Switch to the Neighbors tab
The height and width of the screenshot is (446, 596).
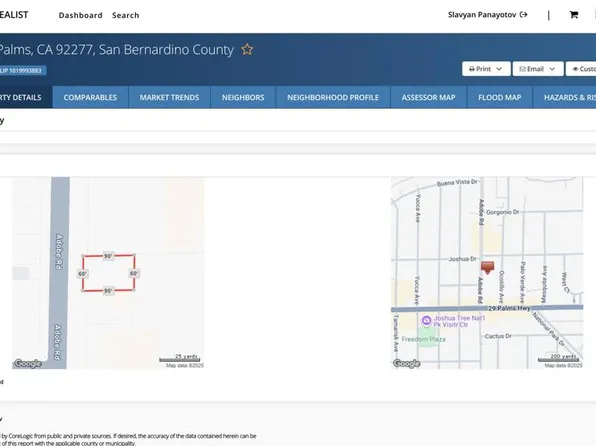[243, 97]
